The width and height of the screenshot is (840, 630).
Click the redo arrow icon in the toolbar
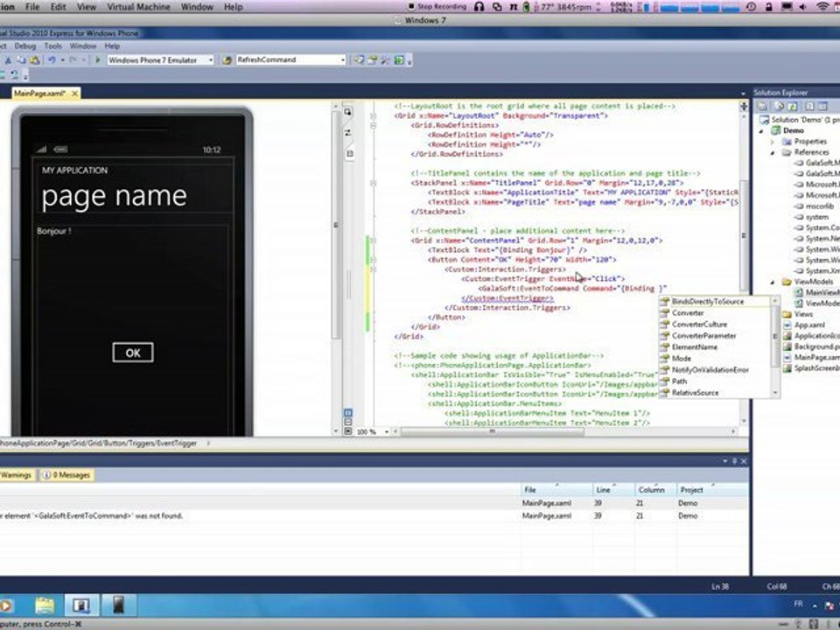[x=73, y=60]
